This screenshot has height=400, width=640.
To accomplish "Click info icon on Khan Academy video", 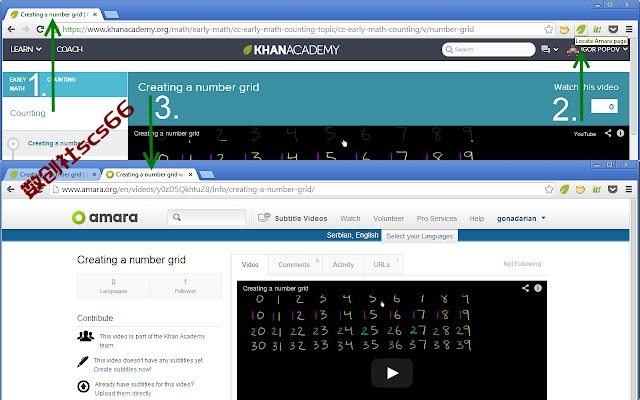I will [620, 133].
